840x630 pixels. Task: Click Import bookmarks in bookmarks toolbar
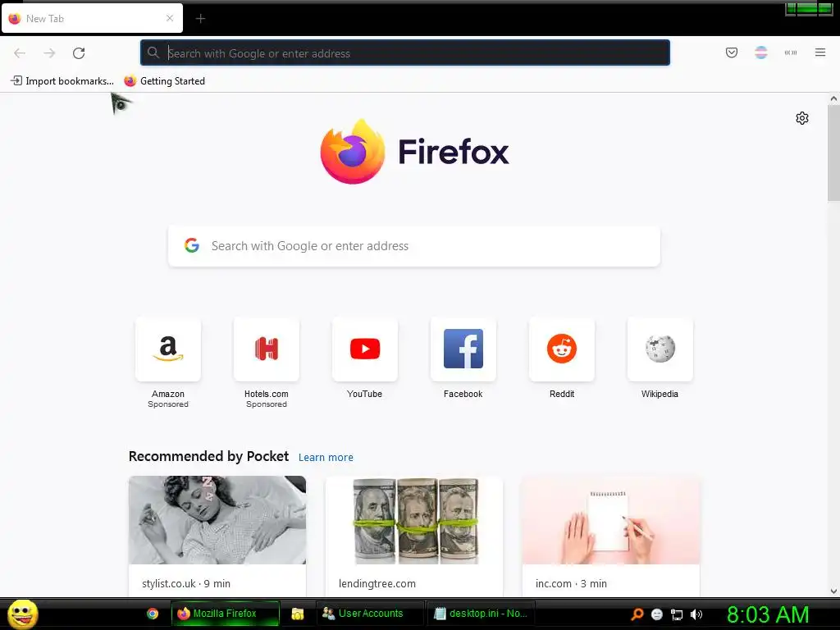(62, 81)
